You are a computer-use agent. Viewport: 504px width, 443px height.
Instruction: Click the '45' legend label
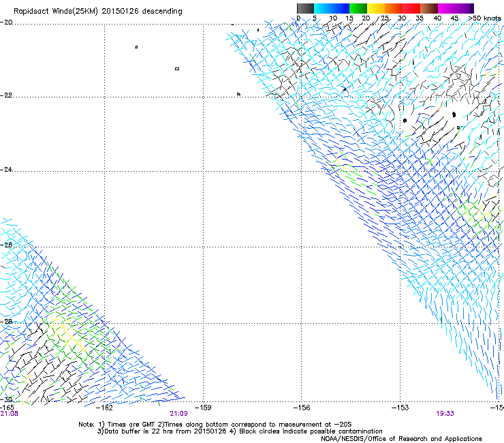tap(454, 18)
